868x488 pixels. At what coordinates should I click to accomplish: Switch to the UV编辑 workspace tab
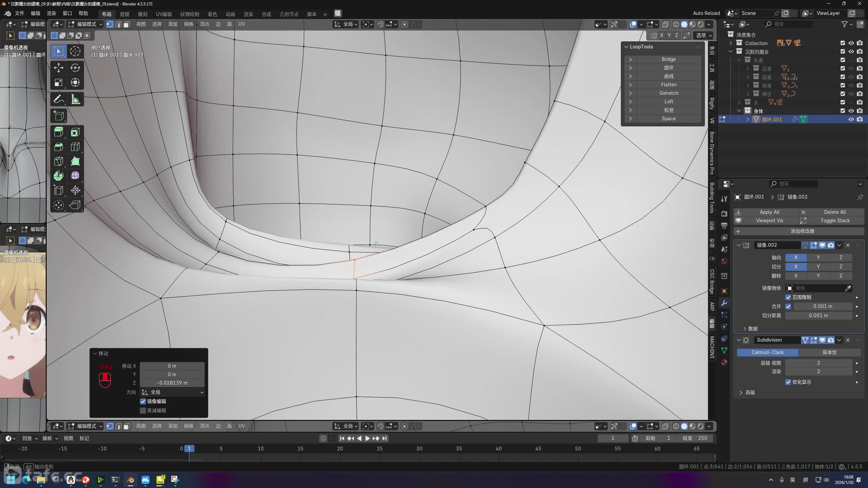(x=163, y=14)
